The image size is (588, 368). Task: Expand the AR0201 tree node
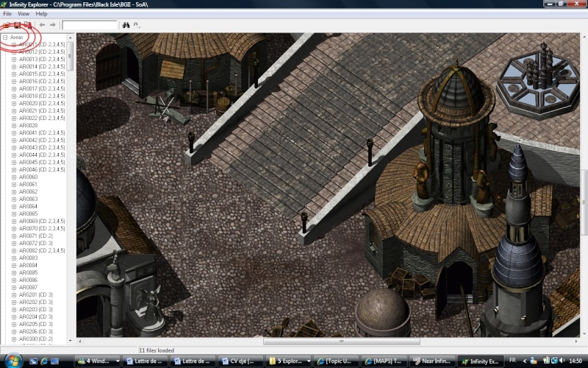point(14,295)
